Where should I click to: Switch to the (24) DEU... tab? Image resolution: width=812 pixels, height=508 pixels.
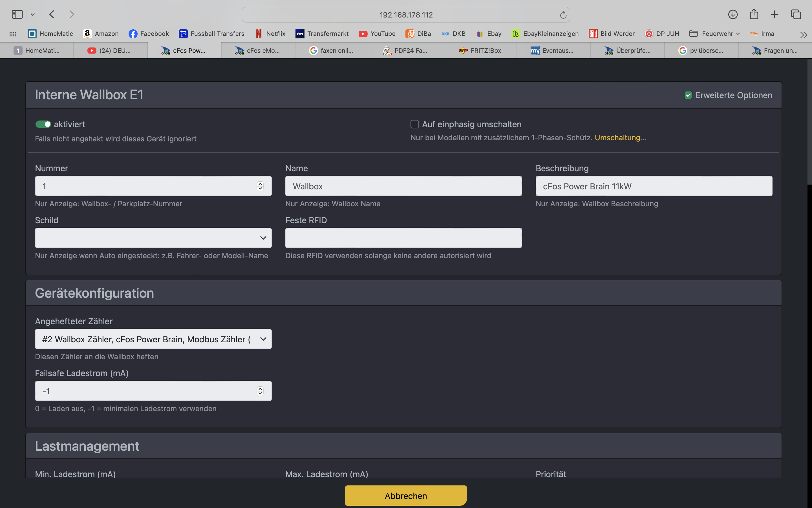click(111, 51)
